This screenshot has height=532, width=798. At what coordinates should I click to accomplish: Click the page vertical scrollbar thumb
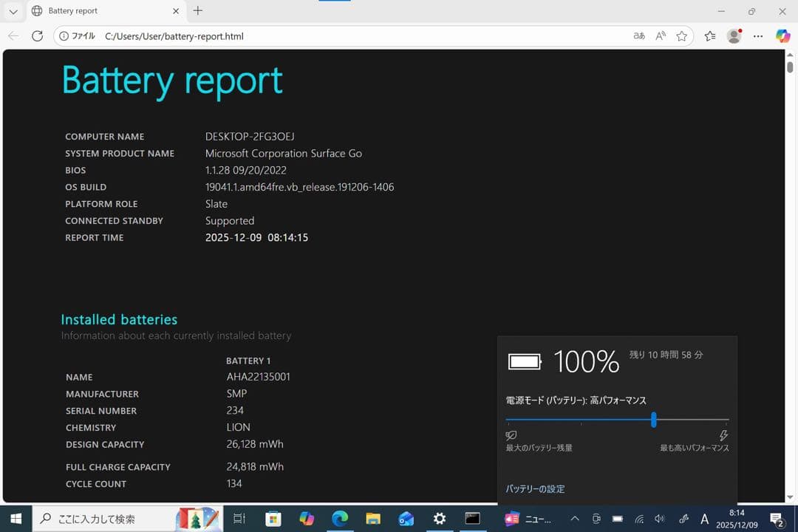click(x=790, y=66)
